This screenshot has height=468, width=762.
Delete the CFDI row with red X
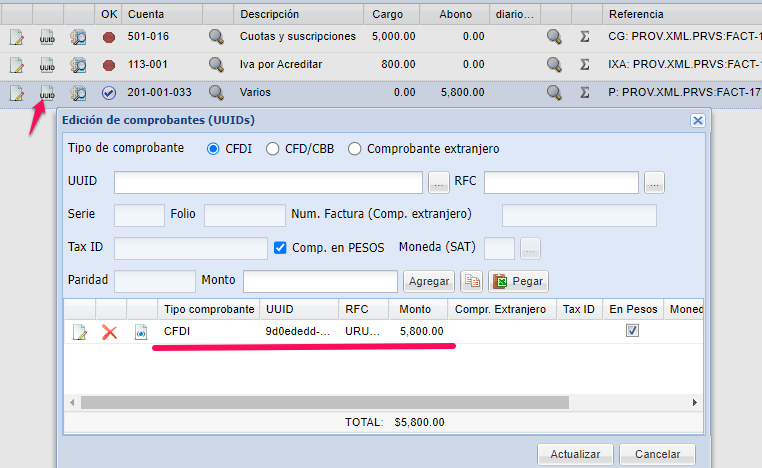pyautogui.click(x=110, y=332)
